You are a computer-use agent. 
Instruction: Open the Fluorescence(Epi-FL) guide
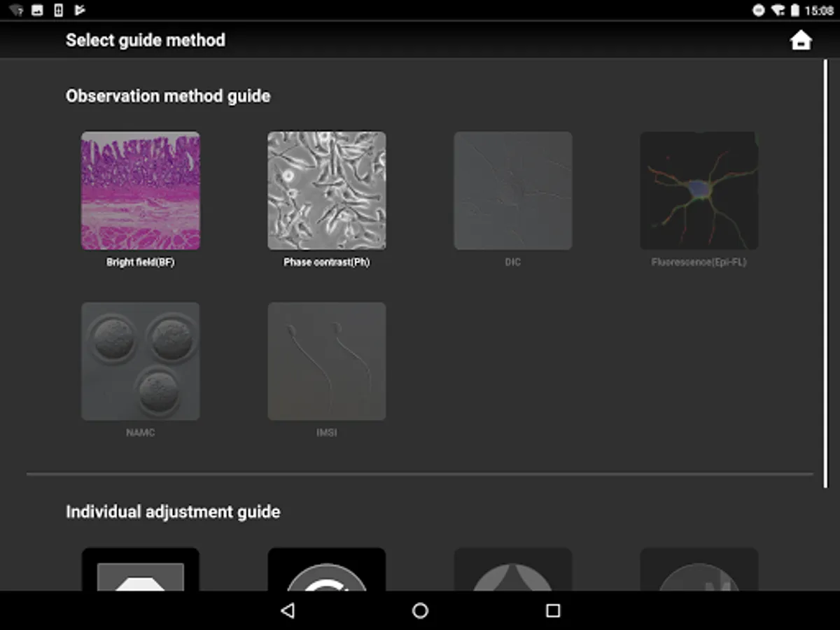tap(699, 190)
